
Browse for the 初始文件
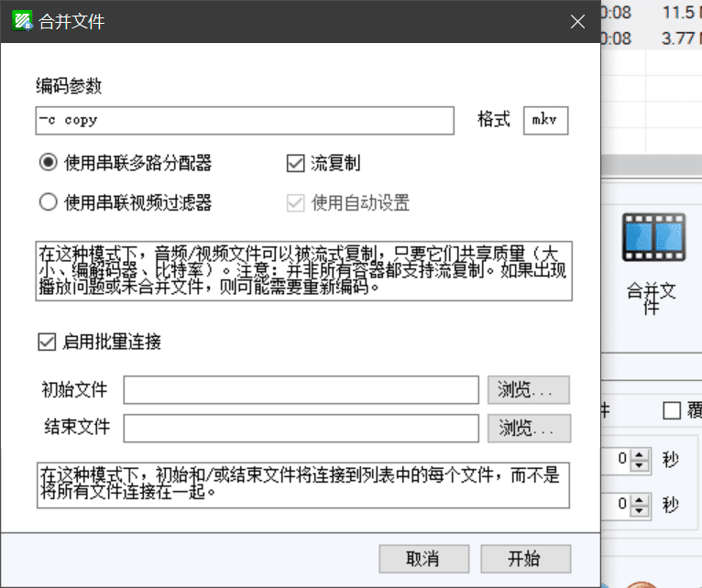(528, 390)
